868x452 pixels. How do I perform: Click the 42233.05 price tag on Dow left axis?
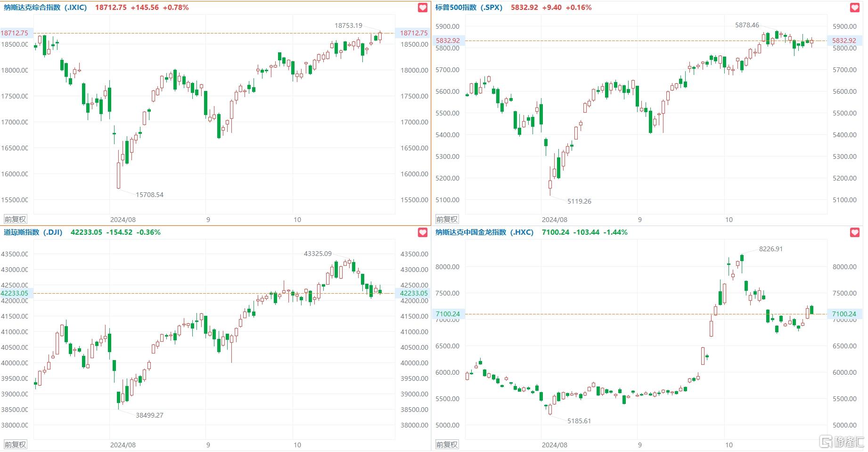pos(16,293)
